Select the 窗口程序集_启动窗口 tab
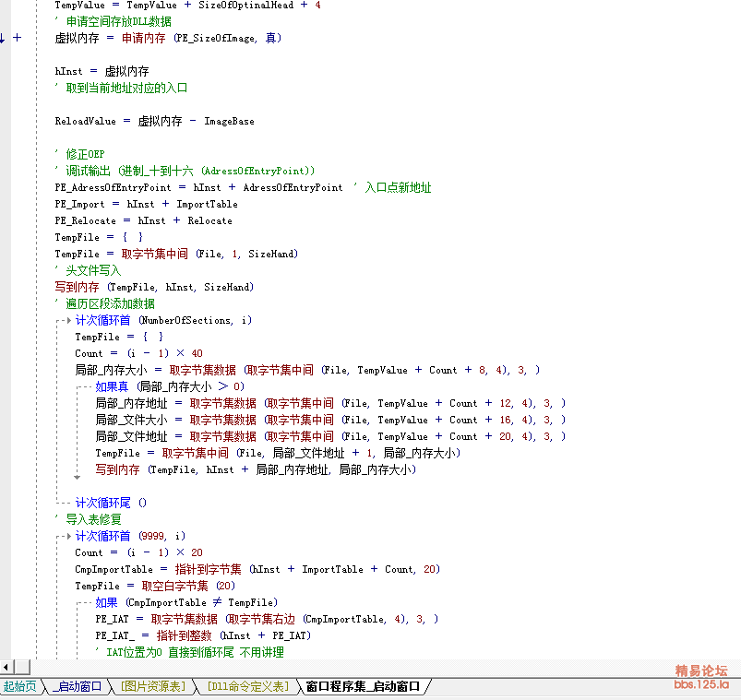 coord(363,686)
